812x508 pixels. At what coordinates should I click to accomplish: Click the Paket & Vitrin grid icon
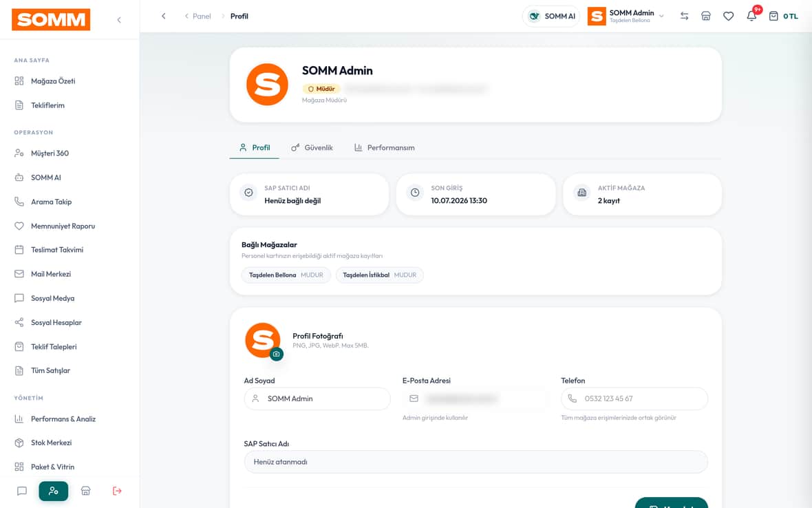(19, 467)
